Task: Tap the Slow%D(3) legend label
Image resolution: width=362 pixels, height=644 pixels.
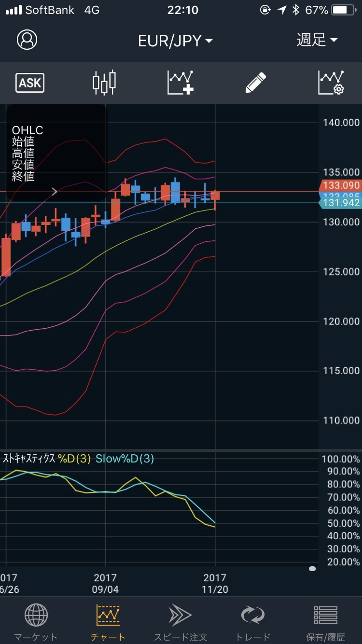Action: coord(125,459)
